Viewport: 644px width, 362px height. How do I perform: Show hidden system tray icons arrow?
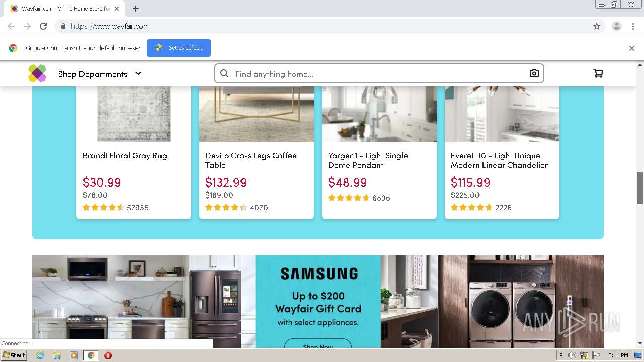[x=561, y=355]
